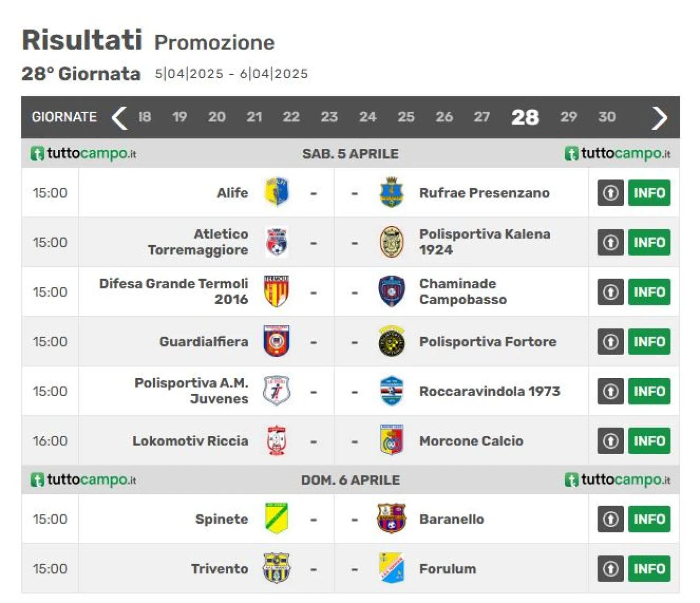Open upload icon for Alife match

point(610,193)
